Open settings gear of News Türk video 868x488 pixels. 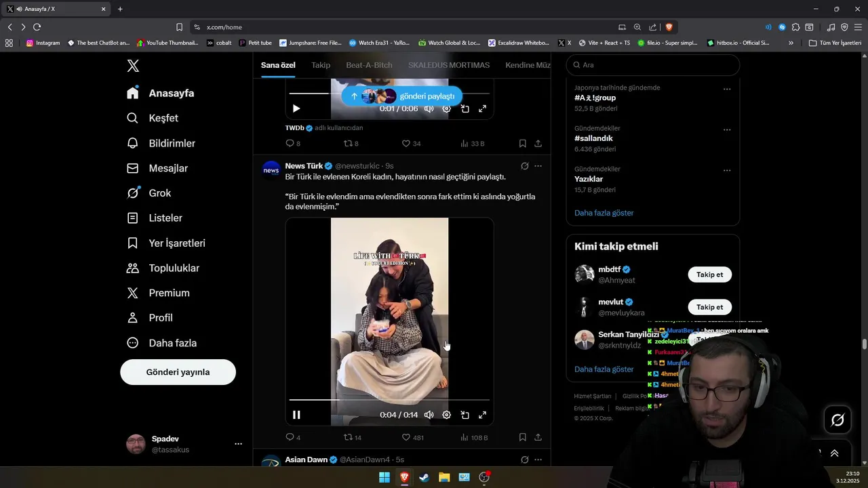click(x=446, y=415)
